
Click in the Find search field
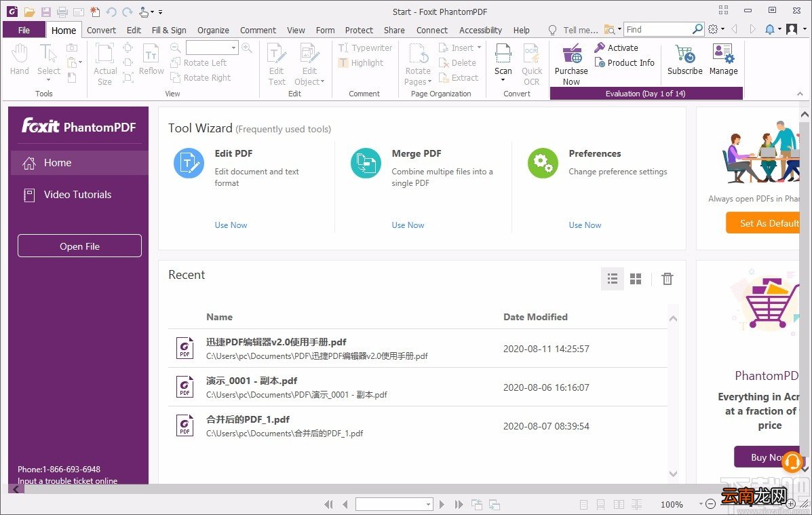pyautogui.click(x=658, y=30)
